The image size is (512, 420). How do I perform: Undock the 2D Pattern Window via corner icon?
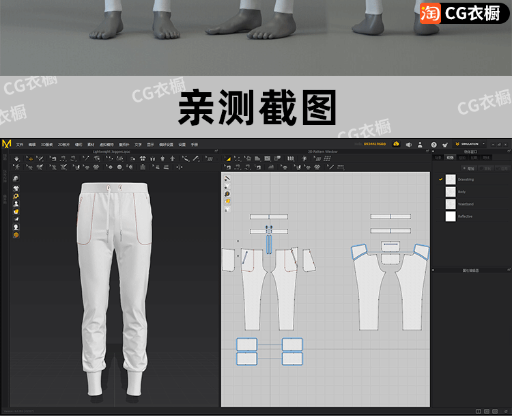[x=427, y=151]
